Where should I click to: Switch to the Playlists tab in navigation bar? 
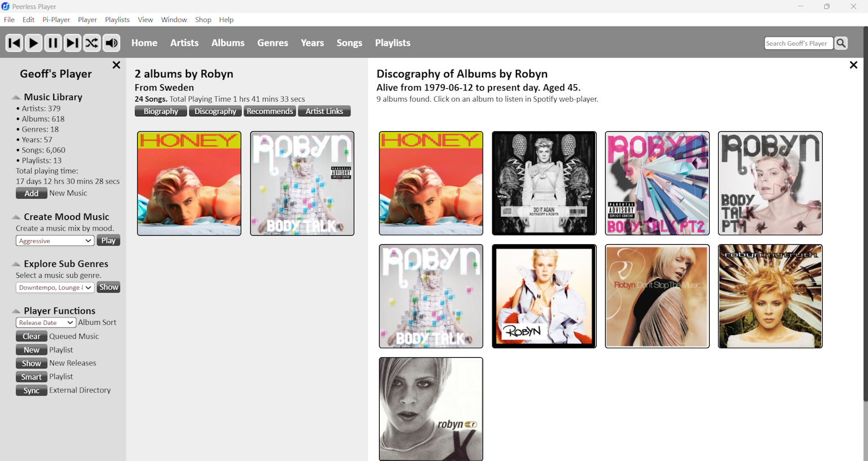click(393, 43)
